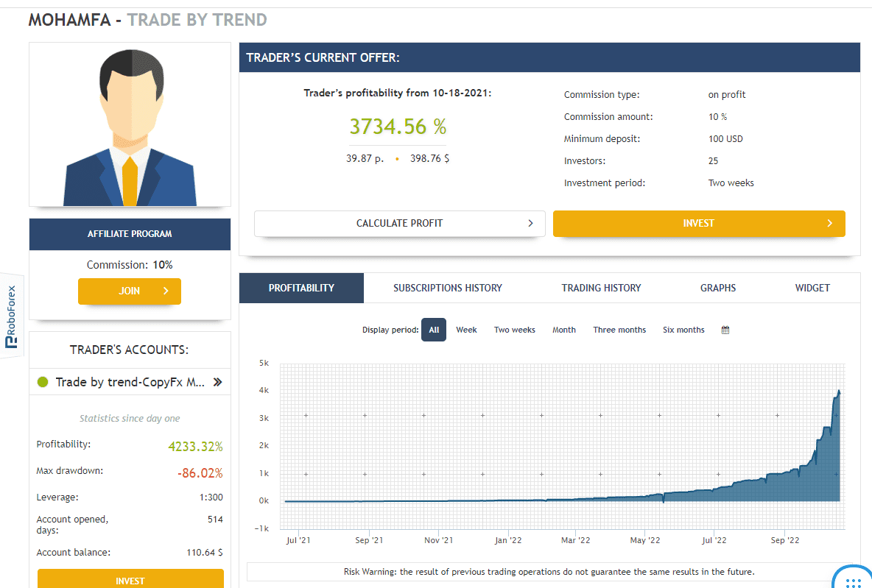Select the All display period
This screenshot has height=588, width=872.
434,330
